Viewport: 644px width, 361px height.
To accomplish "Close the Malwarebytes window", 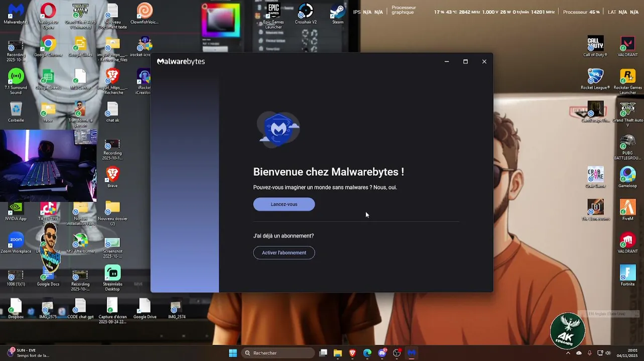I will coord(484,62).
